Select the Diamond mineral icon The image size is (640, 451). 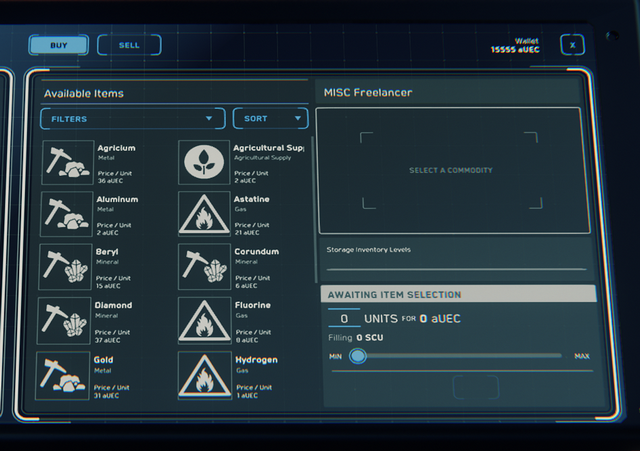pos(64,320)
